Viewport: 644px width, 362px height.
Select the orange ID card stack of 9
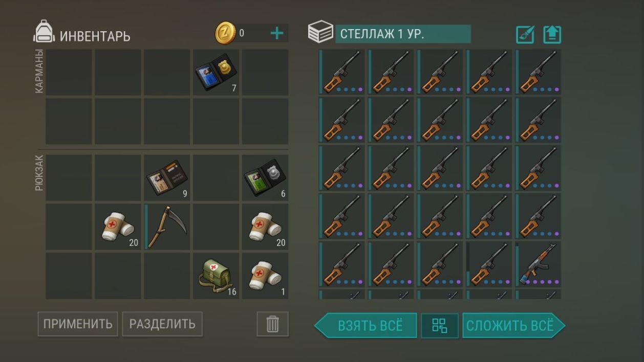coord(167,178)
